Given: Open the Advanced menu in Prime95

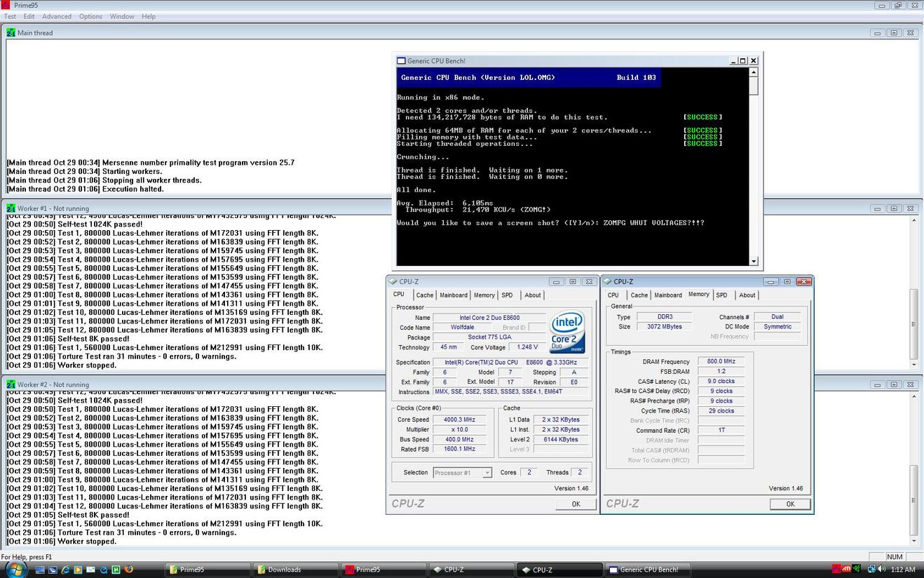Looking at the screenshot, I should coord(57,16).
